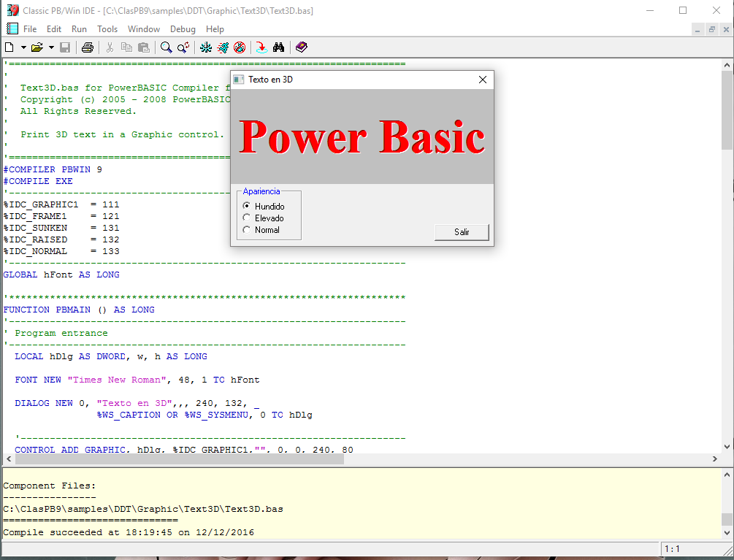
Task: Run the compiled program with red arrow icon
Action: click(261, 47)
